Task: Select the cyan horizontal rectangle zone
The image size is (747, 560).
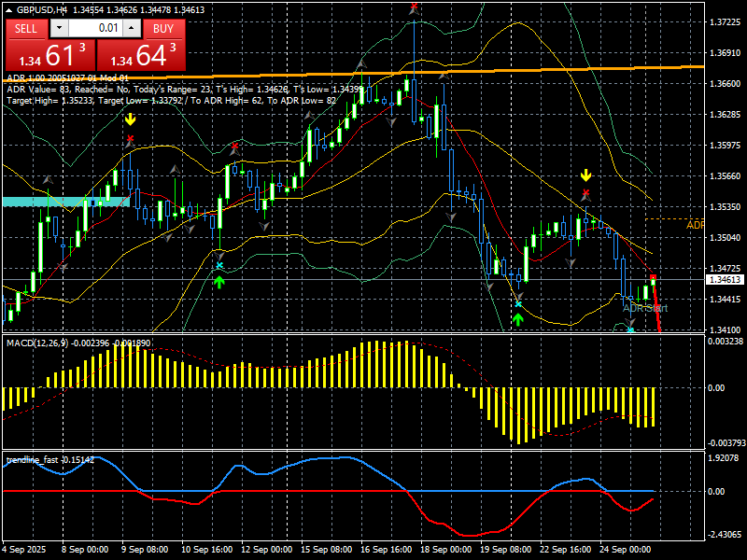Action: (66, 202)
